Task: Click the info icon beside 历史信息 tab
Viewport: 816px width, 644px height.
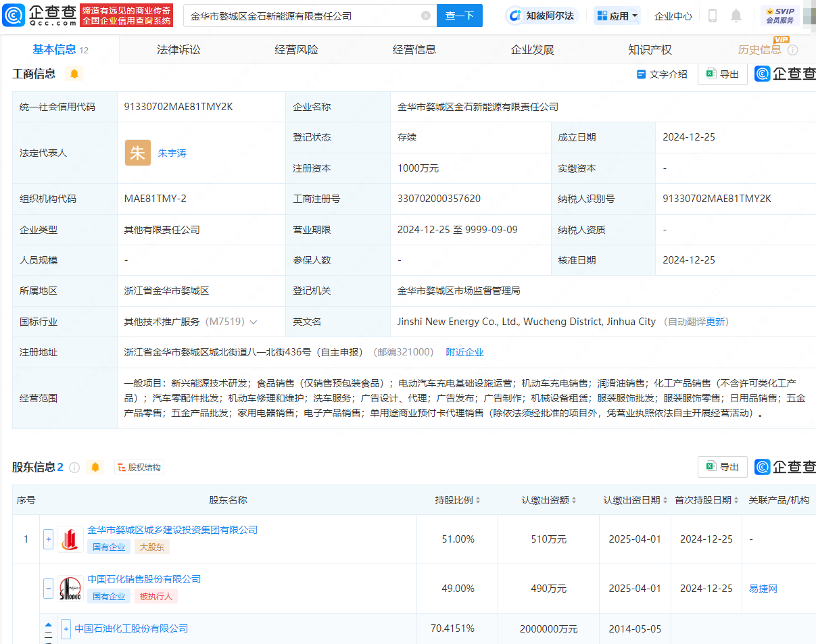Action: (x=793, y=50)
